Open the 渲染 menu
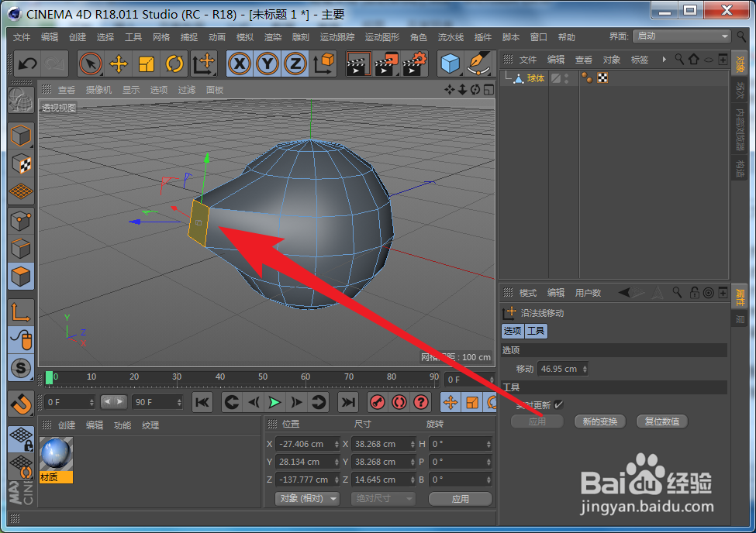Image resolution: width=756 pixels, height=533 pixels. (273, 37)
